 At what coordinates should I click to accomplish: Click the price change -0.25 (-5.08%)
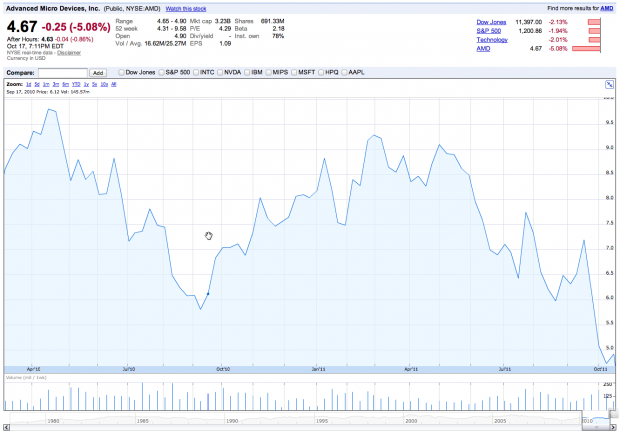click(76, 27)
